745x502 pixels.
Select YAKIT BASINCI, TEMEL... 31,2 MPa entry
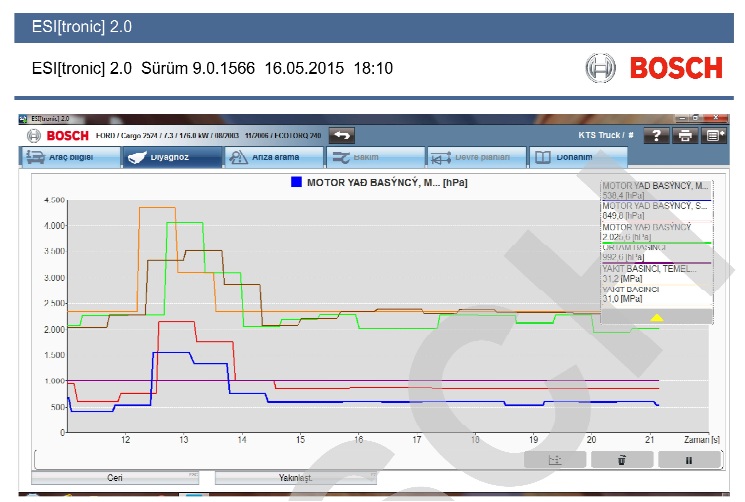pyautogui.click(x=656, y=274)
